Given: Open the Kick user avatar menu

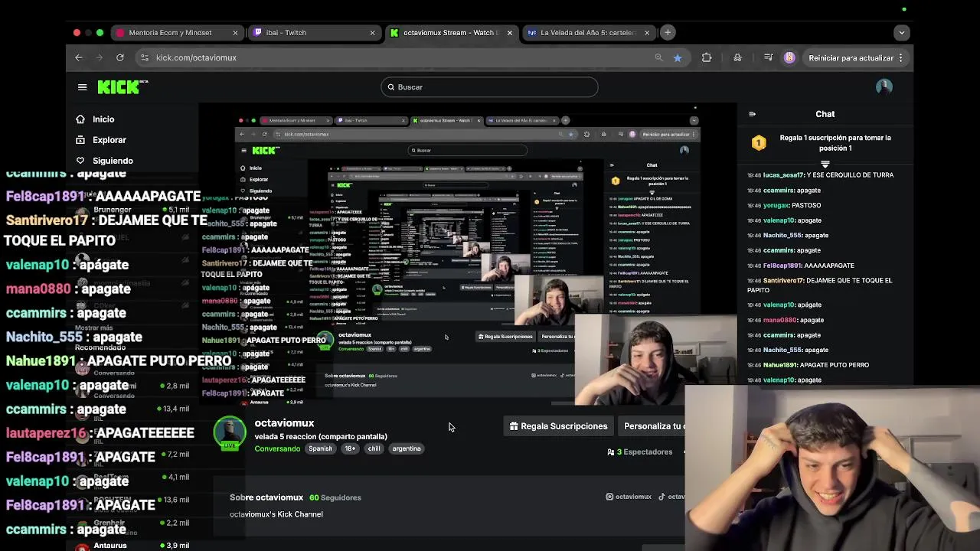Looking at the screenshot, I should [884, 86].
